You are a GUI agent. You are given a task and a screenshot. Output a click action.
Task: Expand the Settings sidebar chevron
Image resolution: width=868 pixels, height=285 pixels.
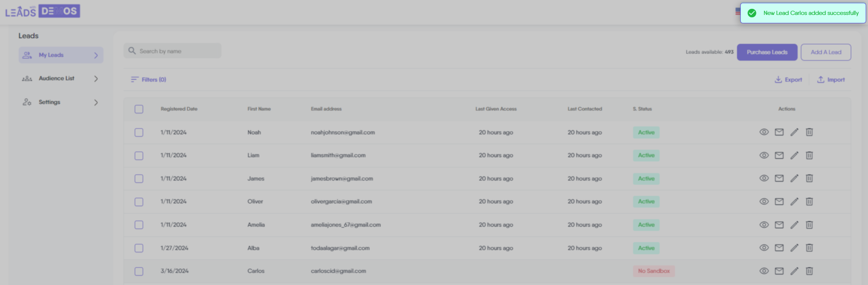click(x=96, y=102)
